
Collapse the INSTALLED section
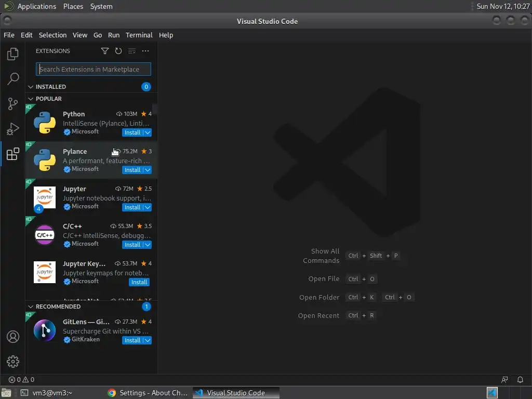click(x=31, y=87)
